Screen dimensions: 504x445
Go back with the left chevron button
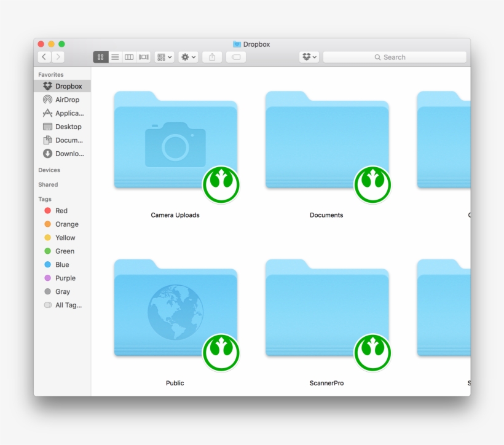point(44,57)
